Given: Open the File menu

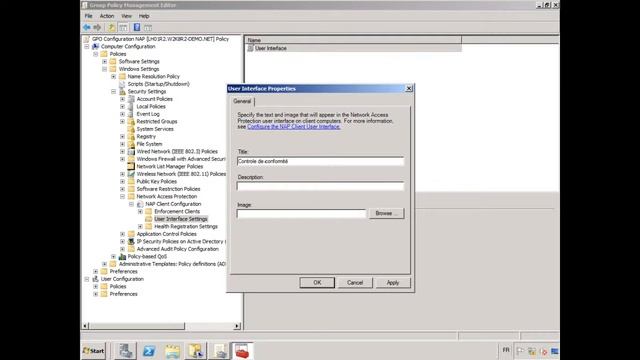Looking at the screenshot, I should [x=89, y=16].
